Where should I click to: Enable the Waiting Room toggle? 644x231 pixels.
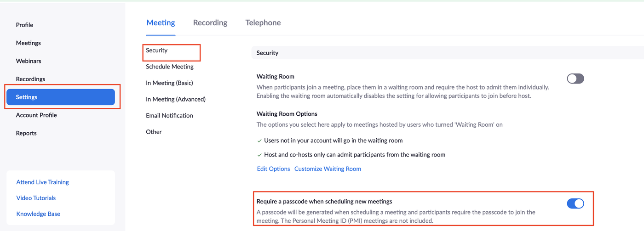tap(575, 79)
